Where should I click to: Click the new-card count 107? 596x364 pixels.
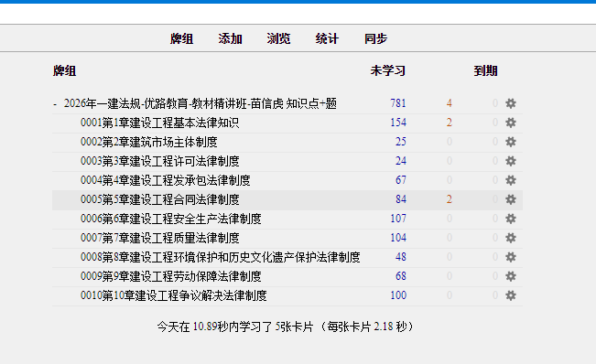pyautogui.click(x=398, y=219)
